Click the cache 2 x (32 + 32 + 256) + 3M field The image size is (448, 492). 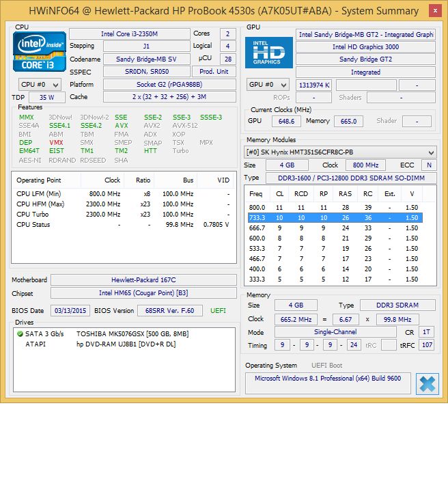coord(169,96)
